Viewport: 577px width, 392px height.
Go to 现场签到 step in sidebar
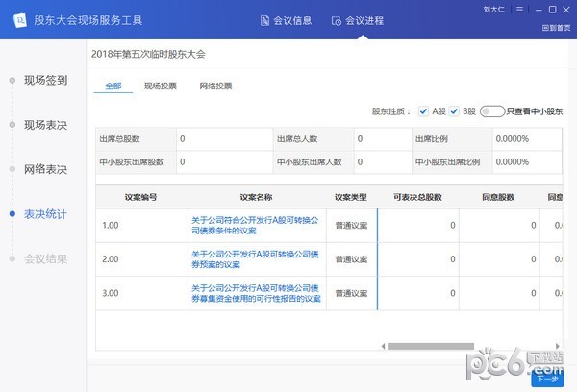[x=45, y=80]
